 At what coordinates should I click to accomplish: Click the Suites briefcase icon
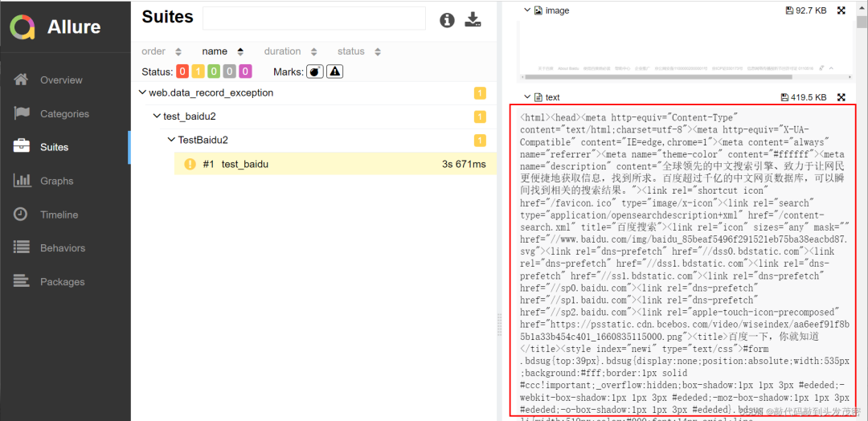pyautogui.click(x=21, y=146)
